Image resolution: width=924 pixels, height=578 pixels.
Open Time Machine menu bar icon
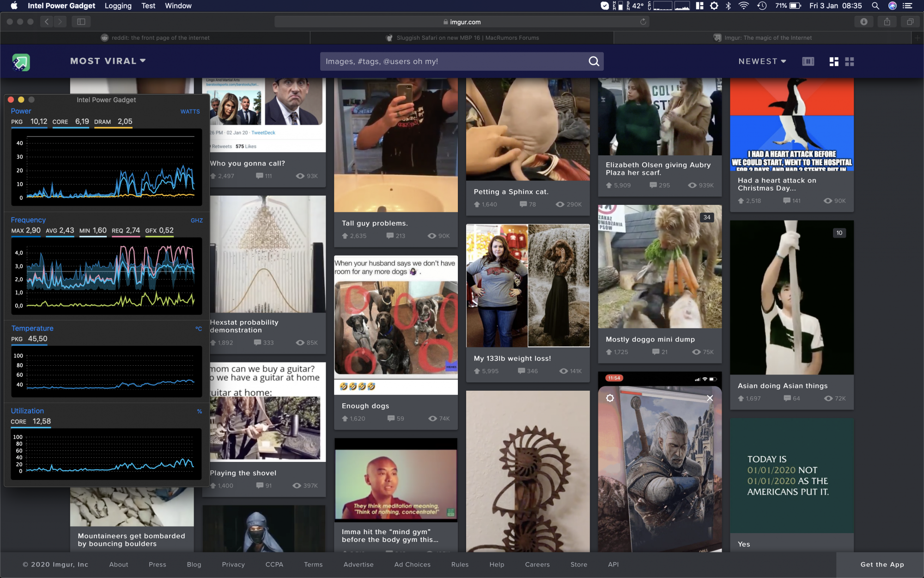click(x=762, y=6)
